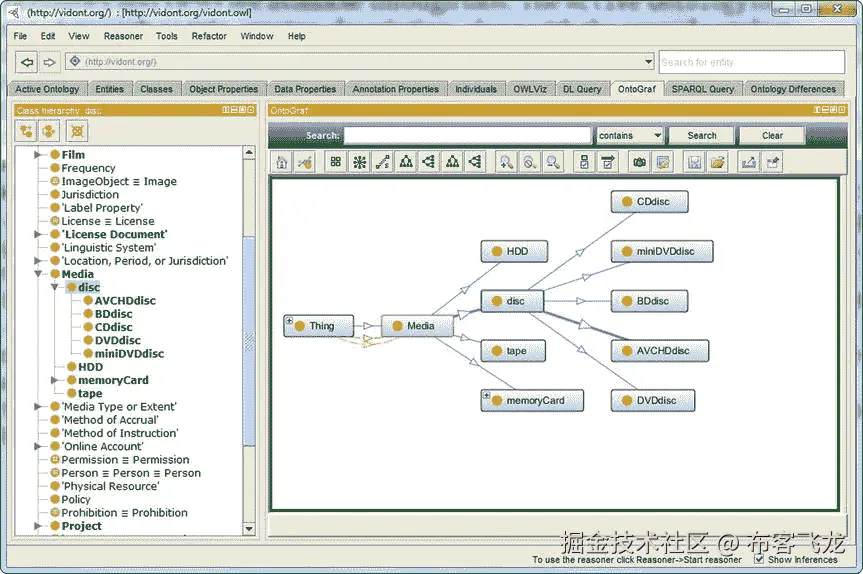Collapse the disc class tree node
Image resolution: width=863 pixels, height=574 pixels.
[x=54, y=287]
